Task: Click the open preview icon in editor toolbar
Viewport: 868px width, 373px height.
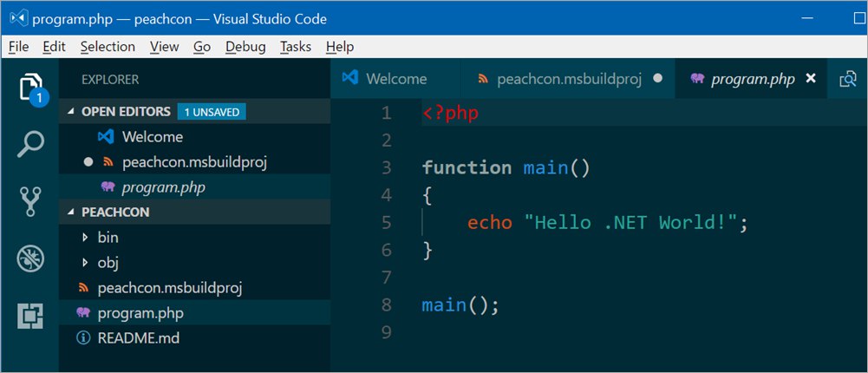Action: 847,79
